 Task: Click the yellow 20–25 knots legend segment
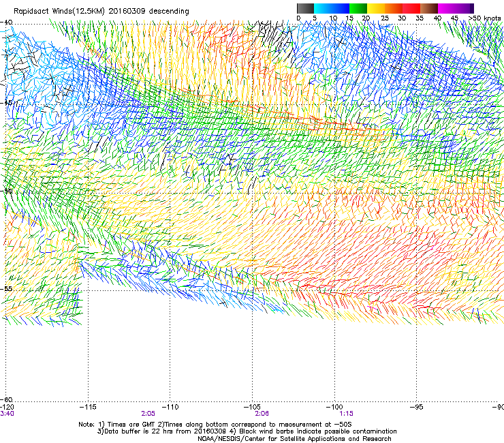click(376, 8)
